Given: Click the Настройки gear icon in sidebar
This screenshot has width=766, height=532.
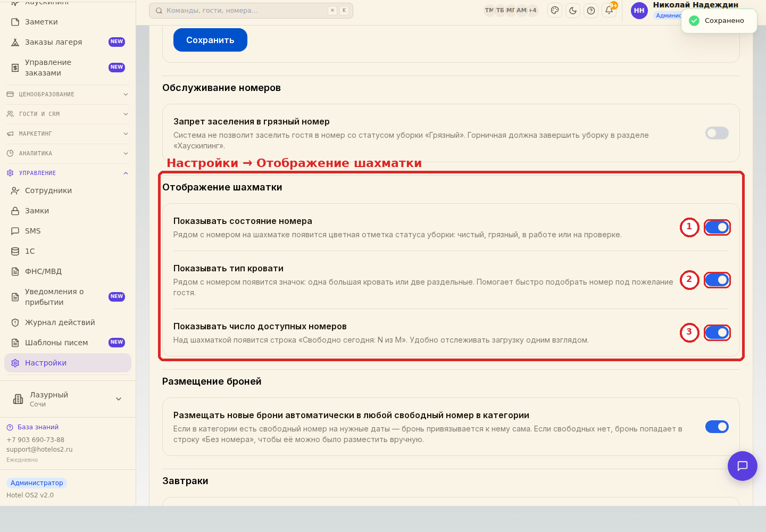Looking at the screenshot, I should [15, 363].
